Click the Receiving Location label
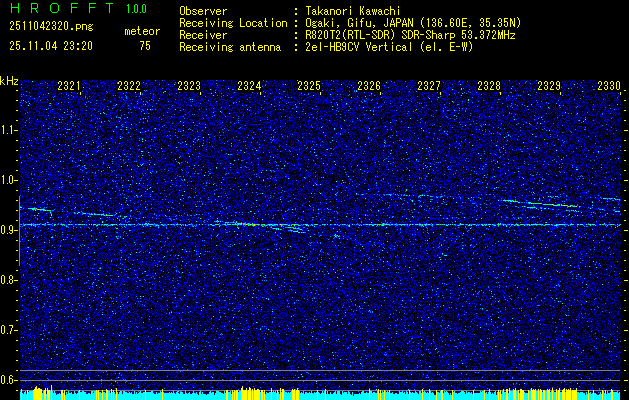 (x=233, y=23)
